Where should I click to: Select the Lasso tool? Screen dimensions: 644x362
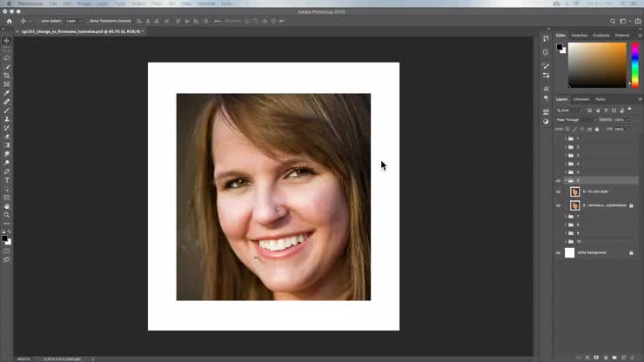point(7,58)
